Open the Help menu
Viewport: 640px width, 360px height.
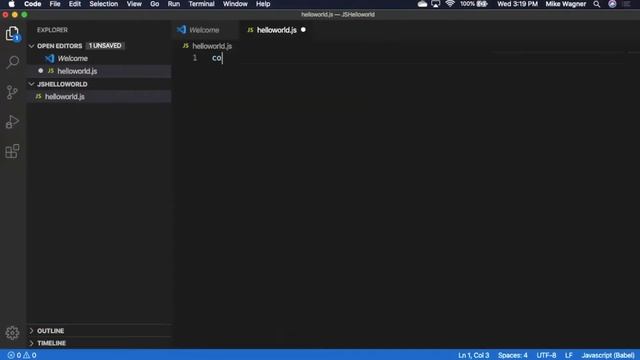click(263, 4)
